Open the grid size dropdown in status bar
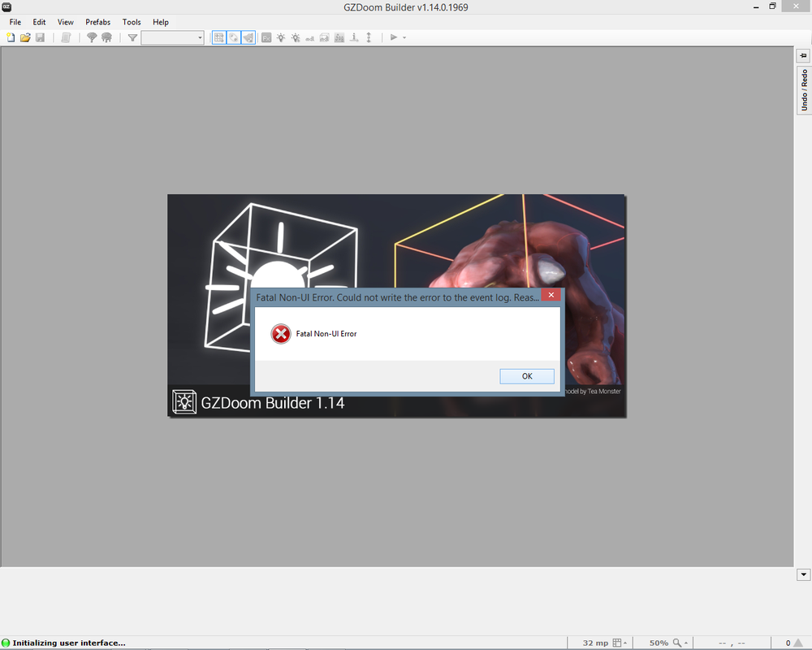The image size is (812, 650). tap(620, 643)
